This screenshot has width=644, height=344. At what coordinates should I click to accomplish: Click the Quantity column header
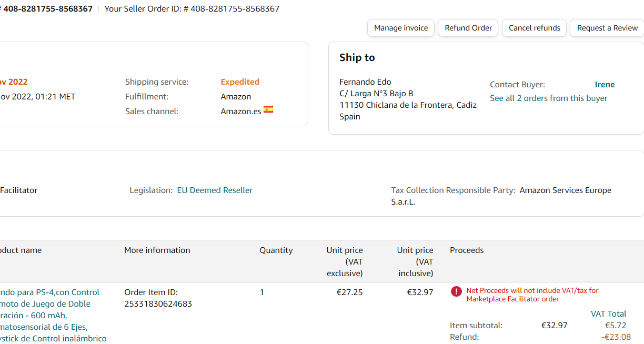click(276, 250)
